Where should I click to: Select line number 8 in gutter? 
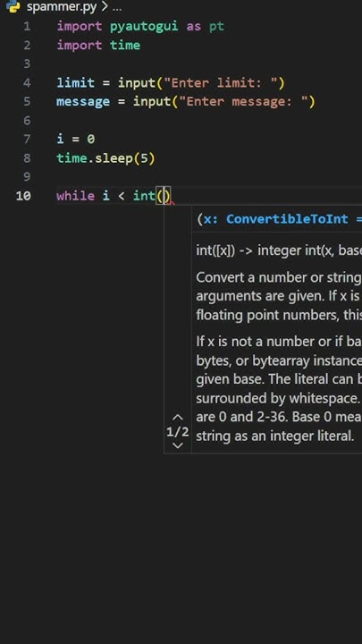pos(27,158)
